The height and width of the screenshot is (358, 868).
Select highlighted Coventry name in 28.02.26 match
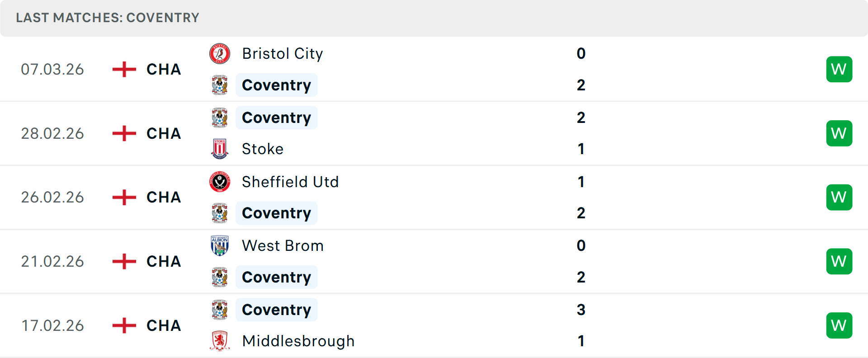(276, 118)
